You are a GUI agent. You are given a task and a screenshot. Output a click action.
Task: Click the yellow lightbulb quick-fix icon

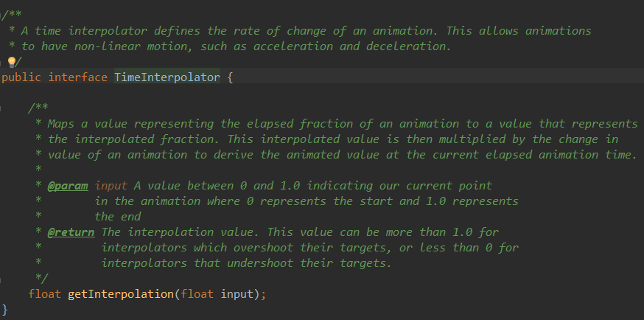[x=11, y=62]
